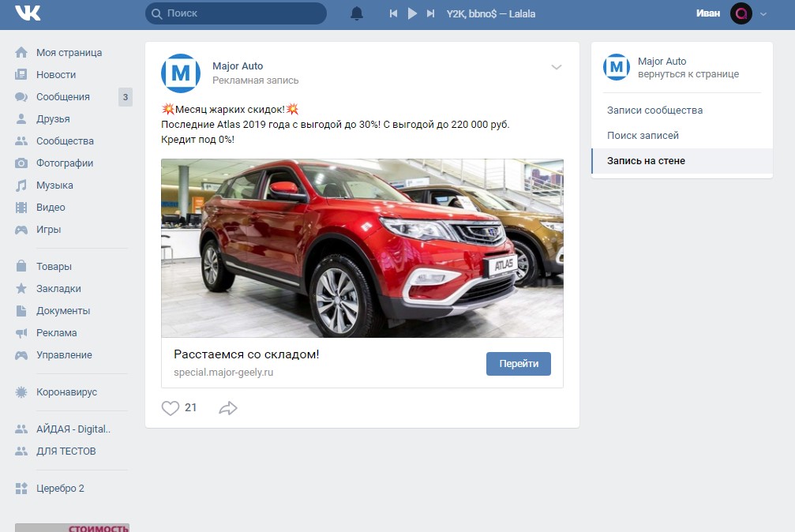Viewport: 795px width, 532px height.
Task: Select Запись на стене tab
Action: point(681,161)
